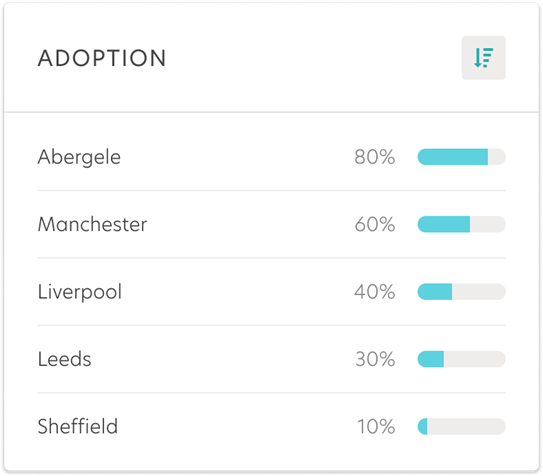Select the Abergele row label
Screen dimensions: 543x476
click(79, 158)
